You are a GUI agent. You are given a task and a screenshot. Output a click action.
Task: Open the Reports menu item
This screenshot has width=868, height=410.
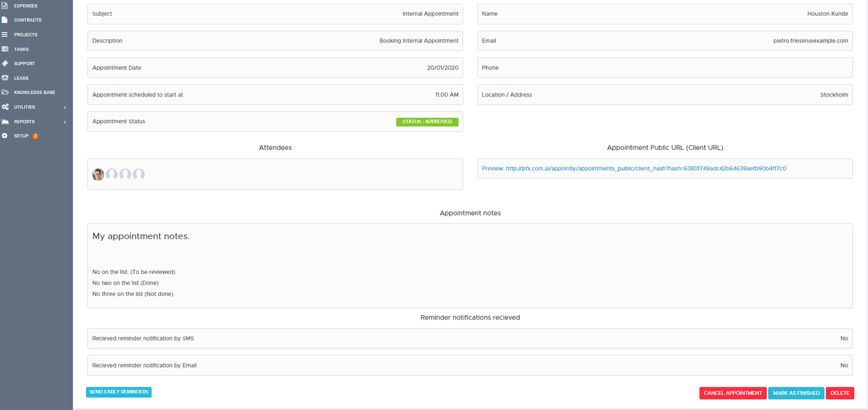24,122
